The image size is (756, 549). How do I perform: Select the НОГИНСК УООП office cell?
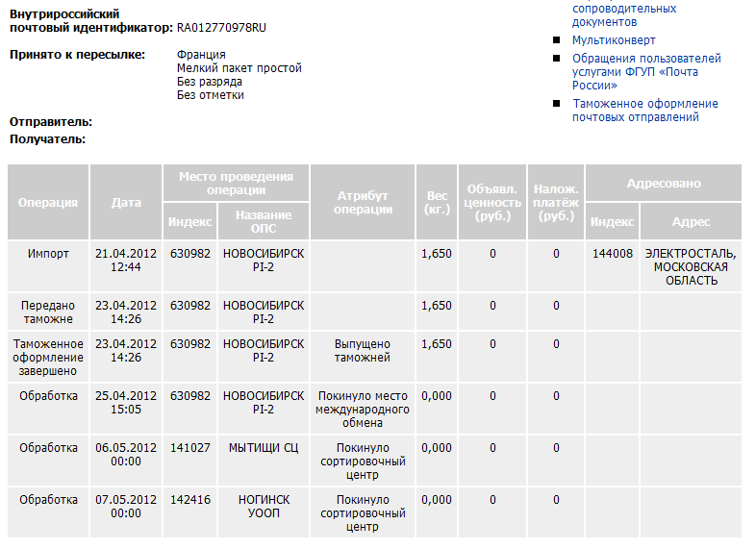(x=263, y=506)
